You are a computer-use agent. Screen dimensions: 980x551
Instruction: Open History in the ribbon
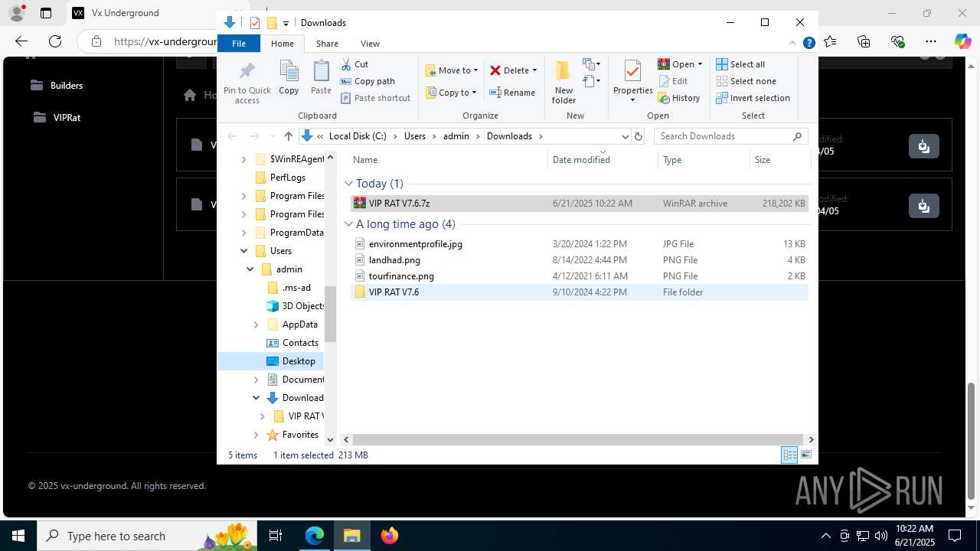(x=679, y=98)
